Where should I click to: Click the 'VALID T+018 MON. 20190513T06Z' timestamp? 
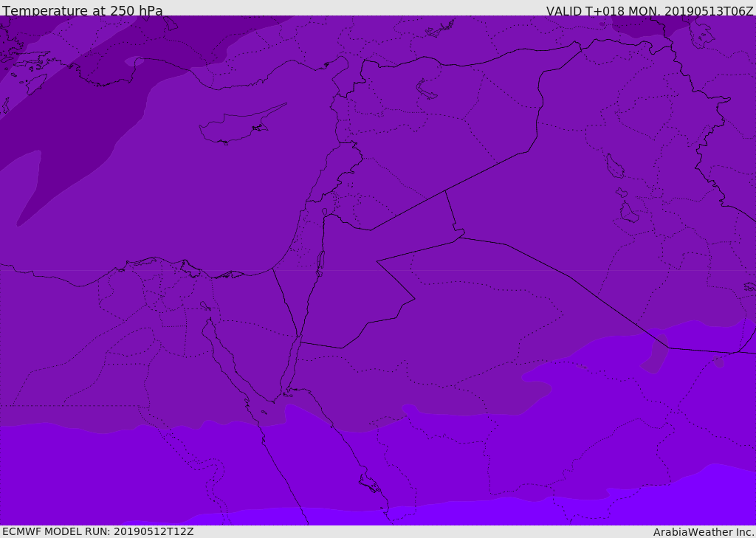coord(650,11)
